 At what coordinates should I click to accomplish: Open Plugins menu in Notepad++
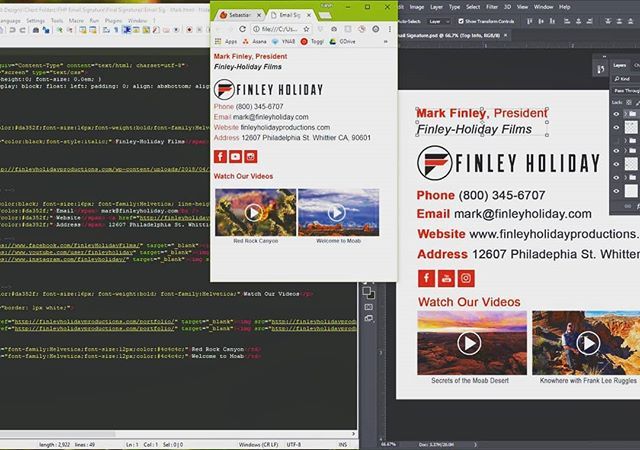point(113,20)
